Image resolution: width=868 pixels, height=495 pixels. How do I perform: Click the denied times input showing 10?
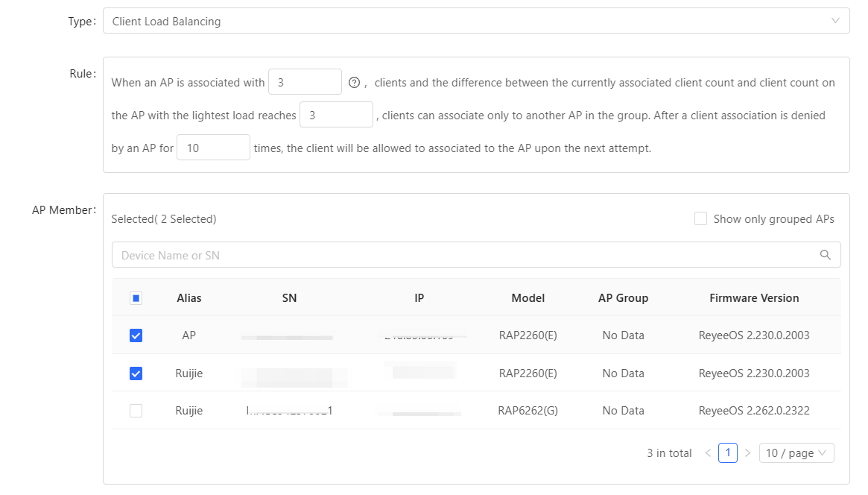[213, 148]
